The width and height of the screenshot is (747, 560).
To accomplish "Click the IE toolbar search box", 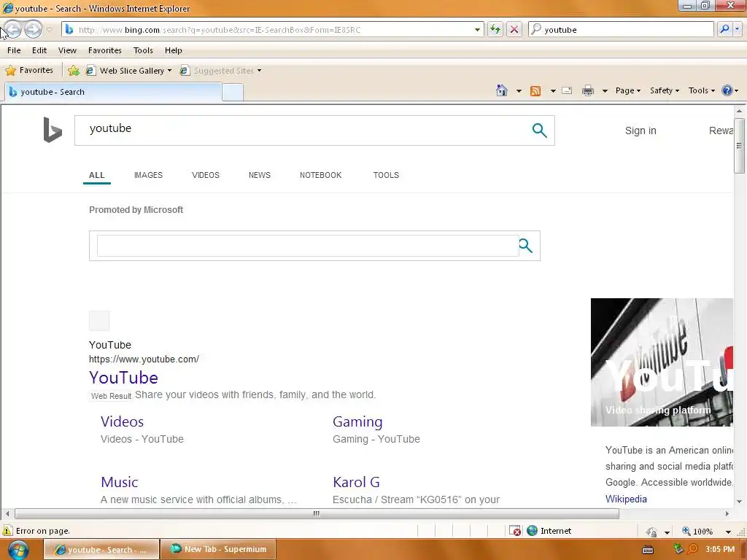I will (x=621, y=29).
